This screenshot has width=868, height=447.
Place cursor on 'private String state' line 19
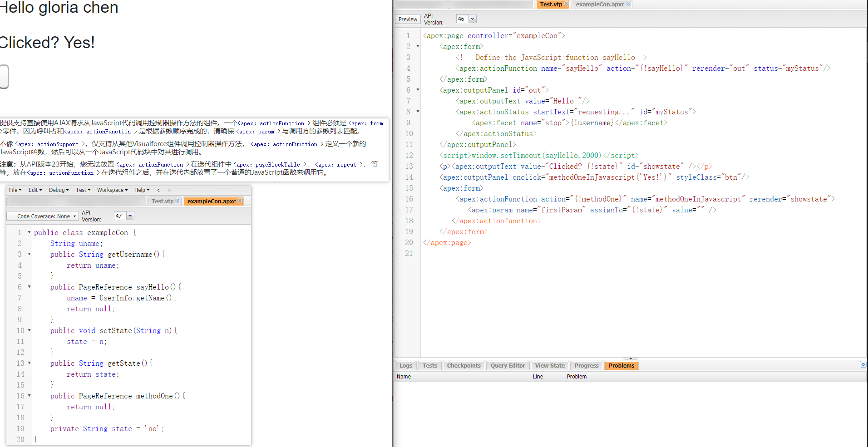click(x=107, y=428)
